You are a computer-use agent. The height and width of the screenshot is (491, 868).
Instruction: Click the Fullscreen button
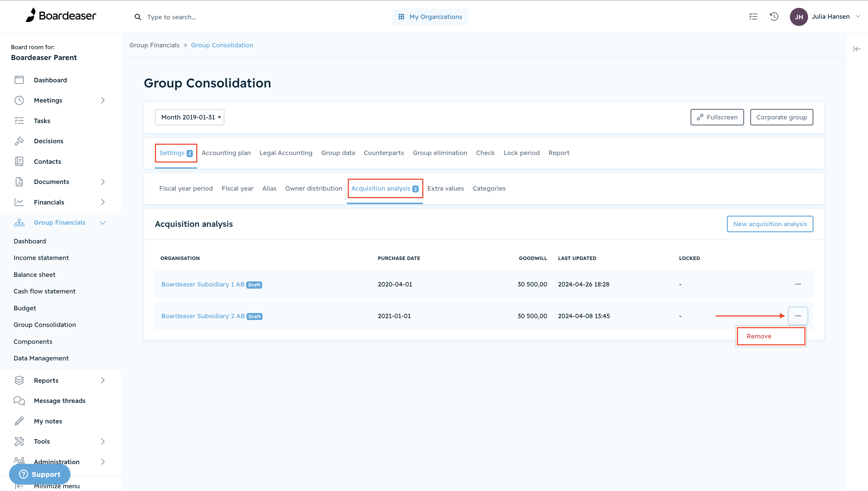pos(717,117)
